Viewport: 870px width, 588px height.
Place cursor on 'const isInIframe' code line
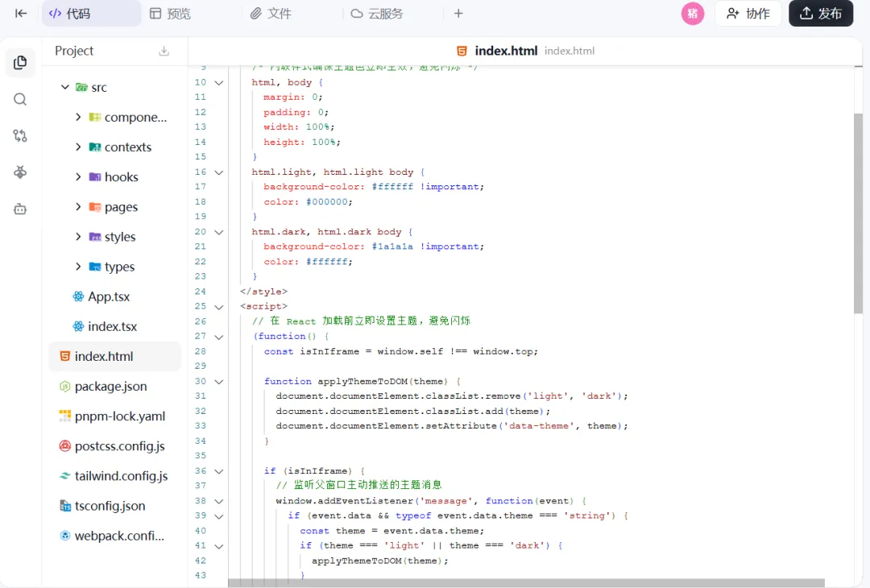[x=400, y=351]
